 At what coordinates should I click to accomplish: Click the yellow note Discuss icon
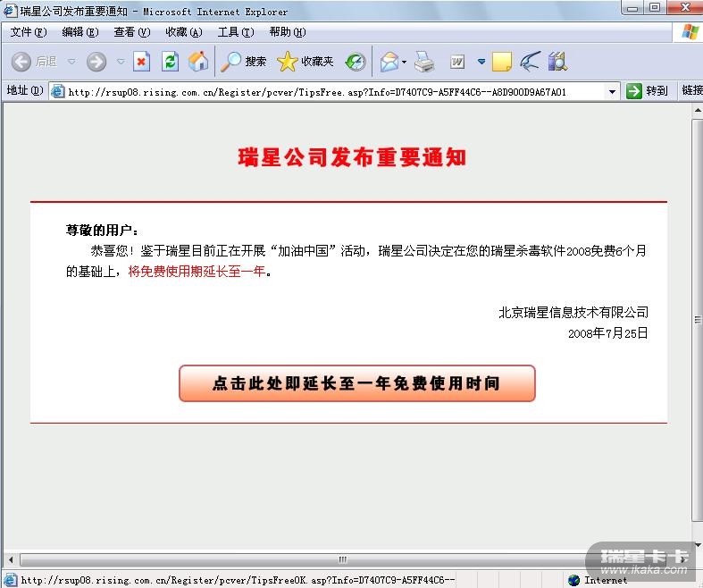502,62
